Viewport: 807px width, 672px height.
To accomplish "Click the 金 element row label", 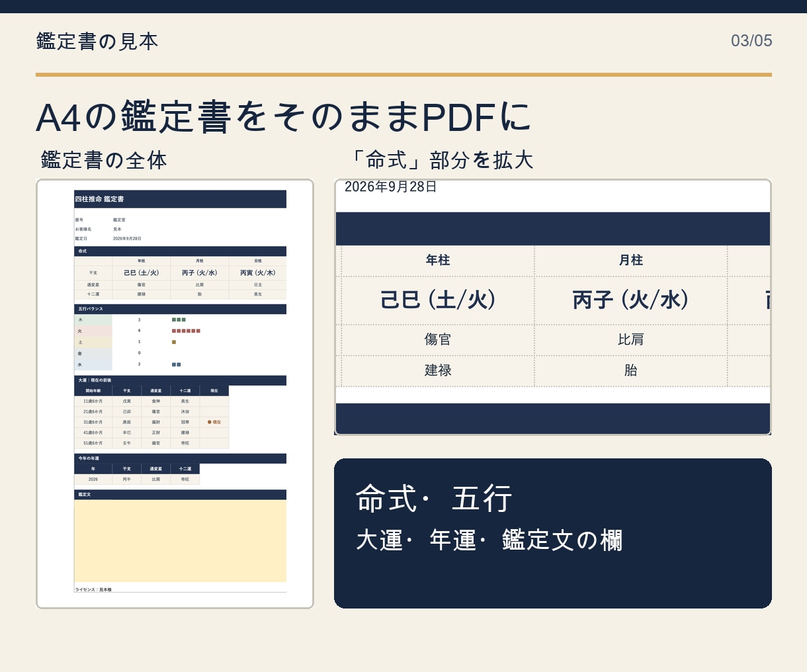I will (93, 353).
